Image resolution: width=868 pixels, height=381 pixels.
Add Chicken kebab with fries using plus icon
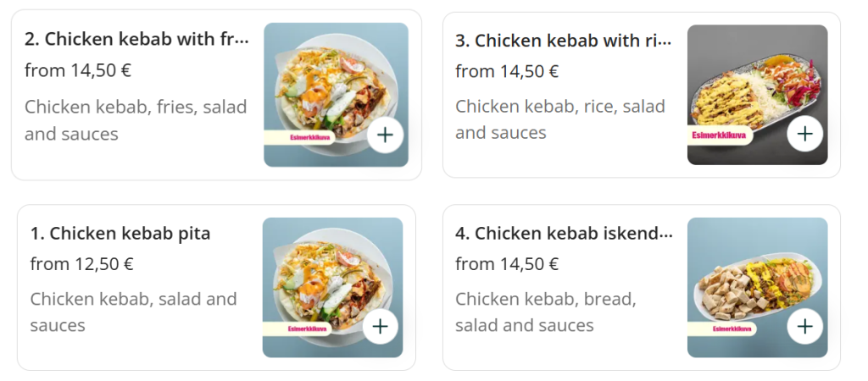click(385, 135)
